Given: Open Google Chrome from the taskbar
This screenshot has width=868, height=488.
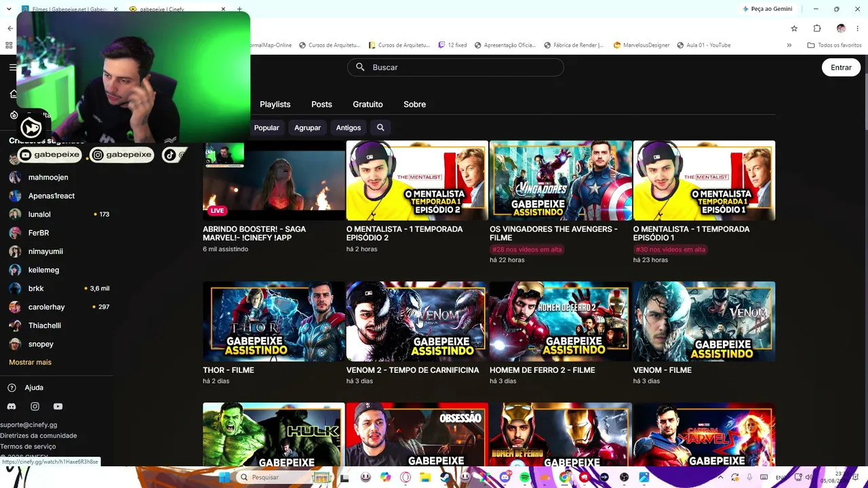Looking at the screenshot, I should click(564, 477).
